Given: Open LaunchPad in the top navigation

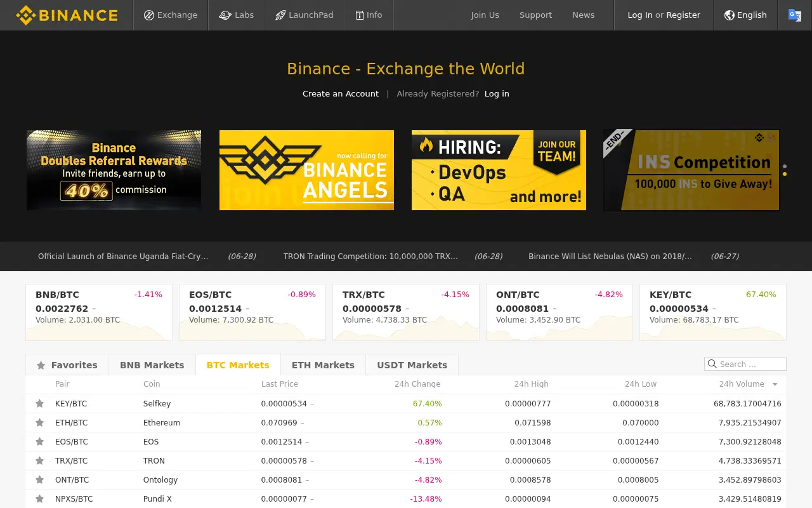Looking at the screenshot, I should tap(304, 15).
